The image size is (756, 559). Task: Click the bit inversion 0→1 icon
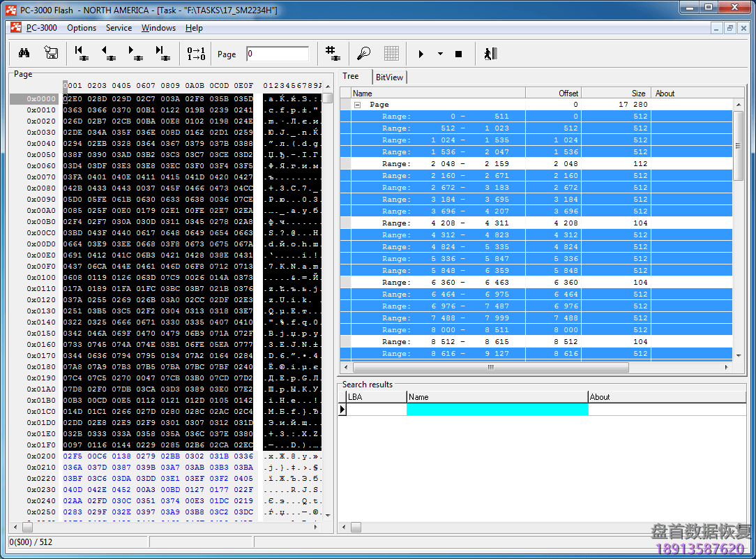click(197, 54)
